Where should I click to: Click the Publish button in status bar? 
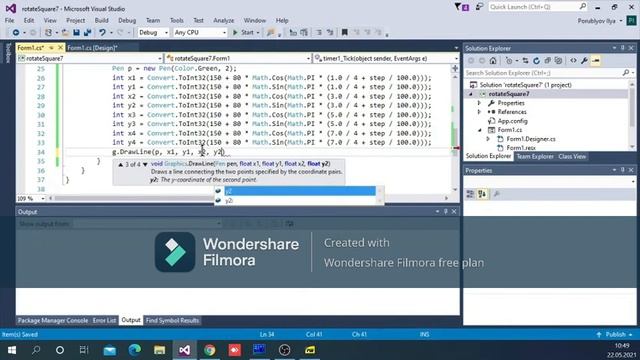click(x=615, y=334)
